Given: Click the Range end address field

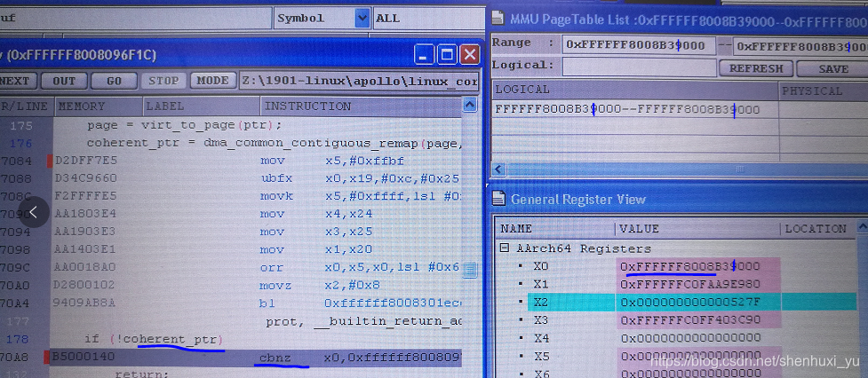Looking at the screenshot, I should 801,46.
